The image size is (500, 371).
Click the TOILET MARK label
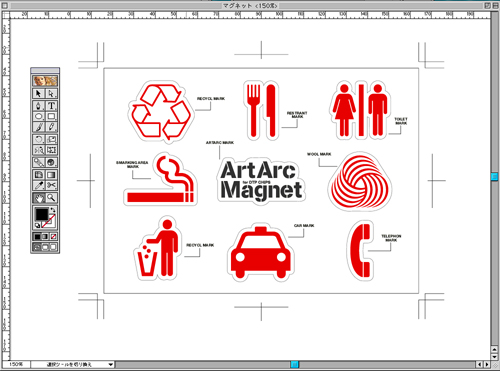401,121
